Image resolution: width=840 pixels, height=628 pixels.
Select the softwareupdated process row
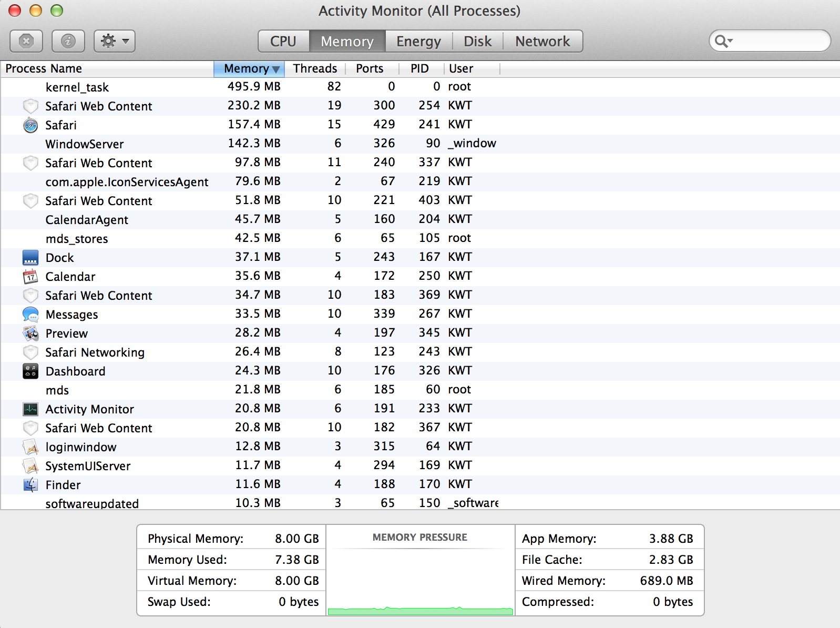(420, 503)
